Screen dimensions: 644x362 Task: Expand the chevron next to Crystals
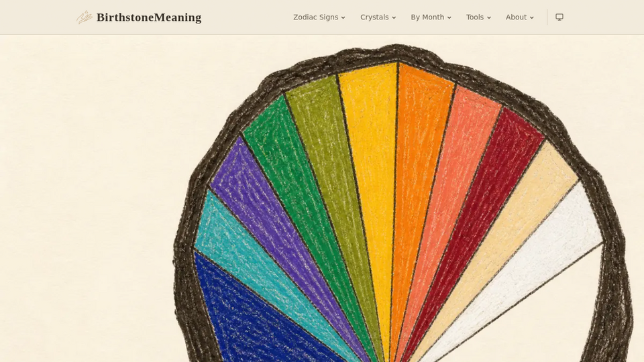click(x=394, y=17)
